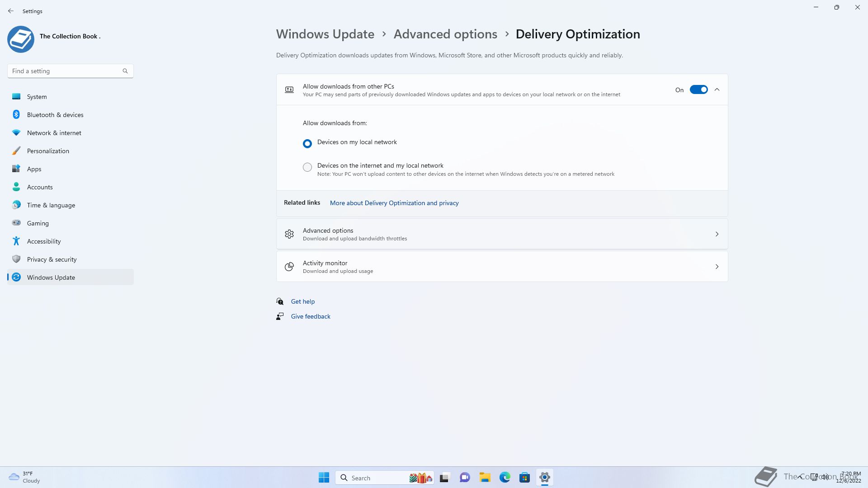This screenshot has width=868, height=488.
Task: Open File Explorer from the taskbar
Action: coord(485,478)
